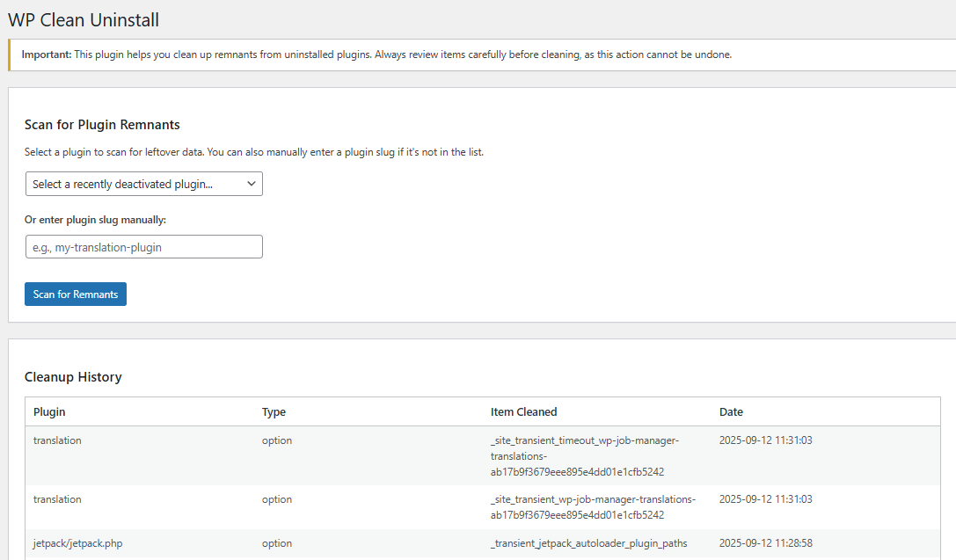This screenshot has height=560, width=956.
Task: Click the second translation row plugin cell
Action: coord(57,499)
